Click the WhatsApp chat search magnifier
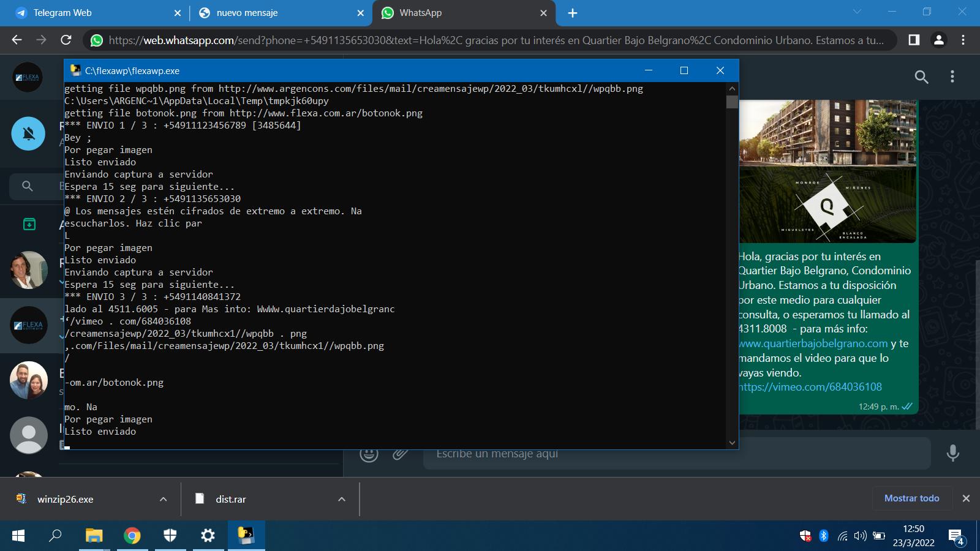The width and height of the screenshot is (980, 551). (27, 186)
